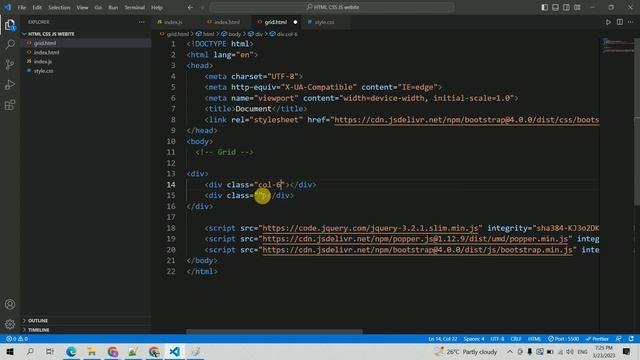The width and height of the screenshot is (640, 360).
Task: Open Windows taskbar search
Action: (x=30, y=351)
